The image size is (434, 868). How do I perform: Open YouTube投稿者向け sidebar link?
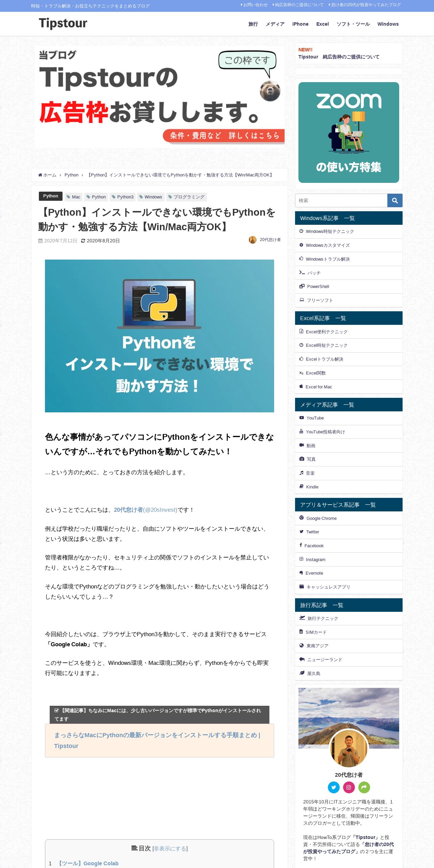349,432
